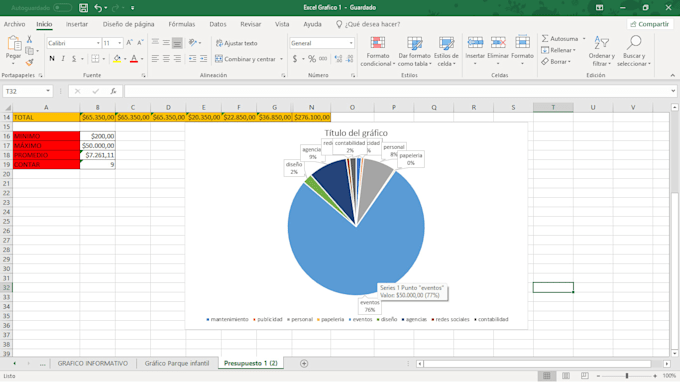Increase decimal places
Image resolution: width=680 pixels, height=382 pixels.
(x=338, y=59)
